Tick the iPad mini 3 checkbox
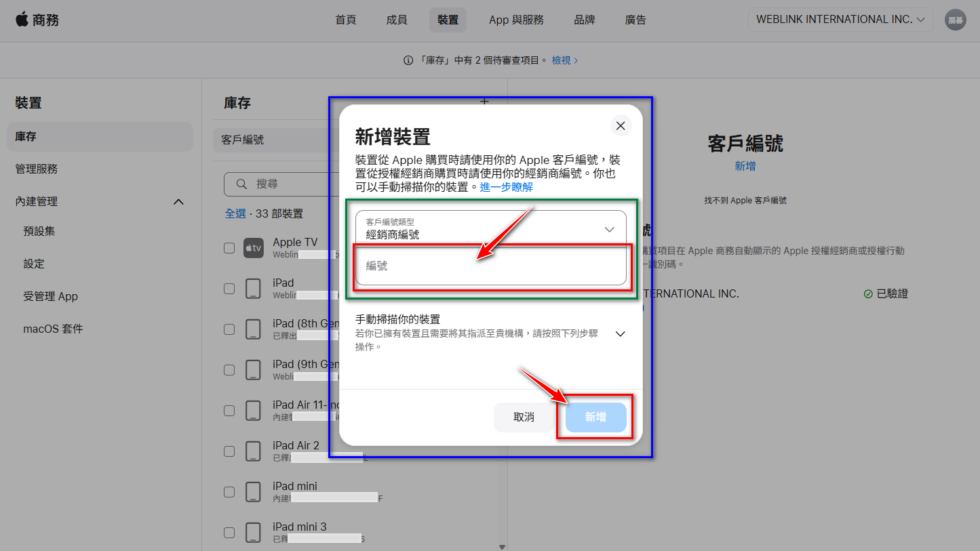The image size is (980, 551). [x=229, y=533]
